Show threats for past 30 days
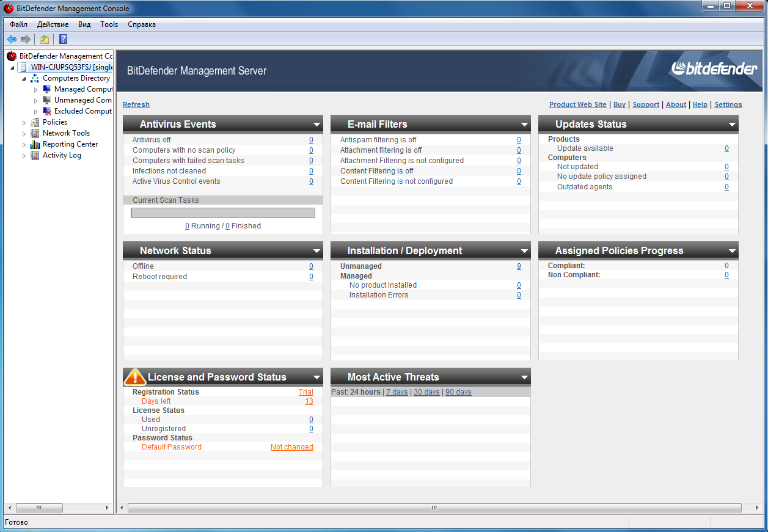Screen dimensions: 768x532 [426, 392]
